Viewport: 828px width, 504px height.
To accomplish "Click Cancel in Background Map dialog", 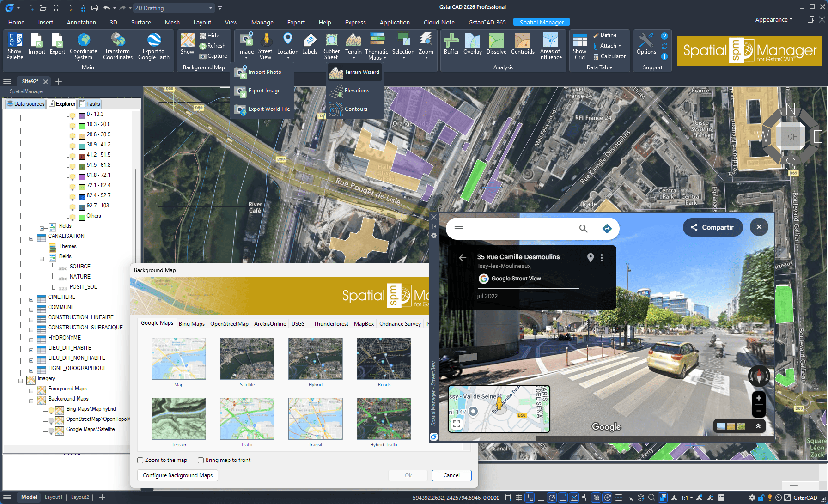I will point(451,475).
